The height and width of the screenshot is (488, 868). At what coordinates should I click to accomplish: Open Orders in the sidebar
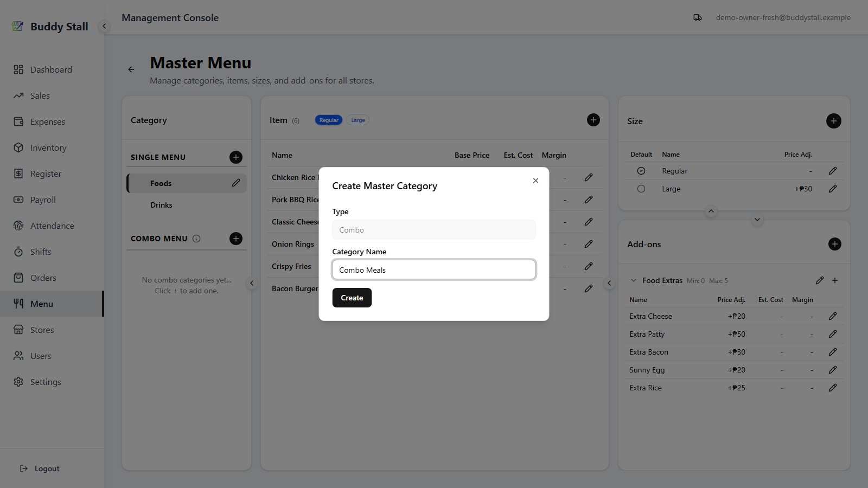click(x=52, y=278)
